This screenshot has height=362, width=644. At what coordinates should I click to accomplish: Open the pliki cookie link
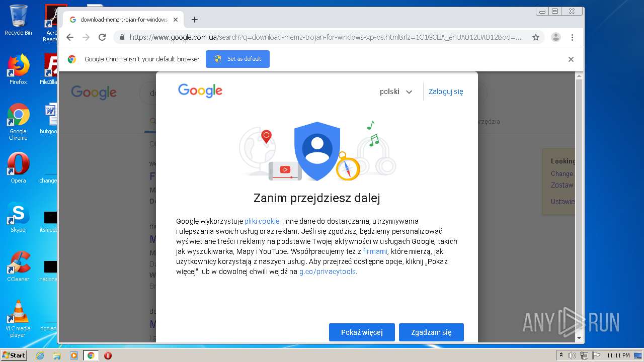pyautogui.click(x=262, y=221)
